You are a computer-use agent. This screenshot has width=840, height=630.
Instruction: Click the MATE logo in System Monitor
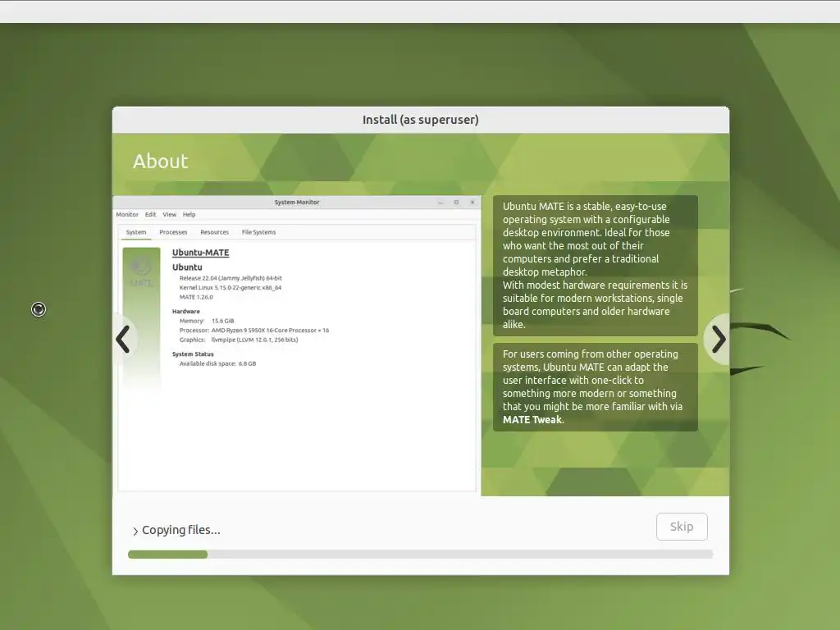[141, 271]
